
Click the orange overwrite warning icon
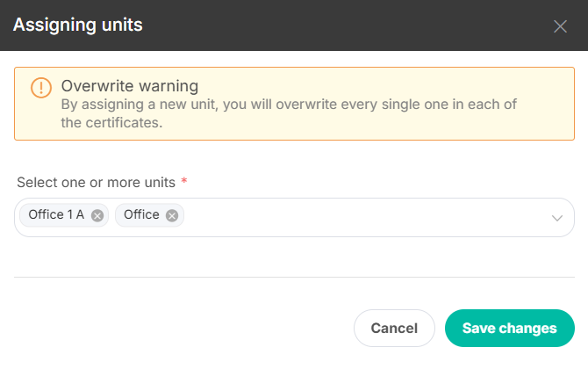coord(41,88)
